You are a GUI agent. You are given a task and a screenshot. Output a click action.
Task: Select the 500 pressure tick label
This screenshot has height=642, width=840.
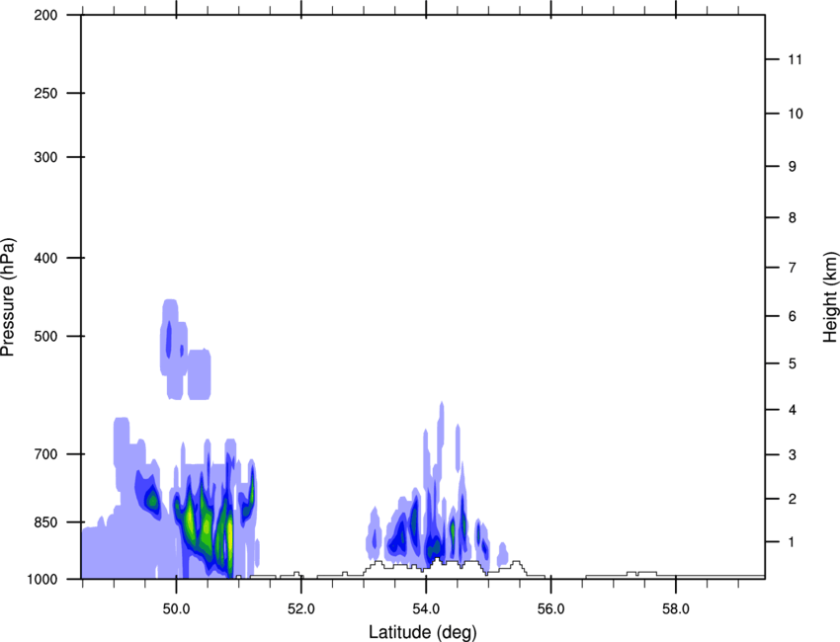45,336
